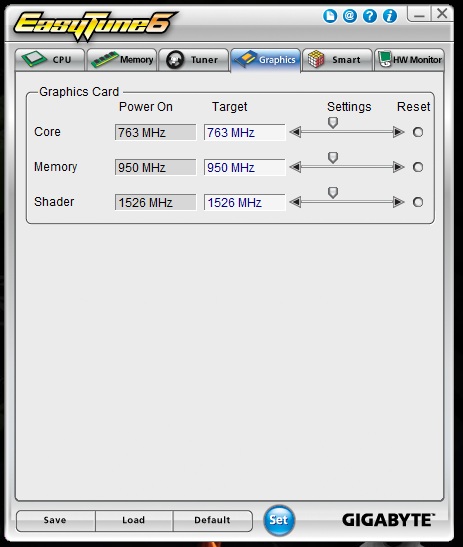The image size is (463, 547).
Task: Click the blue @ contact icon
Action: coord(350,16)
